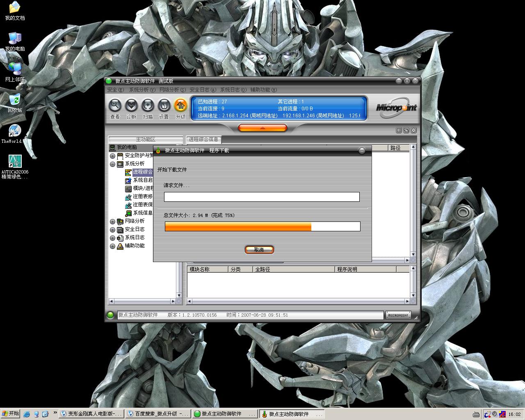The width and height of the screenshot is (525, 420).
Task: Click the 分类 column header
Action: tap(240, 269)
